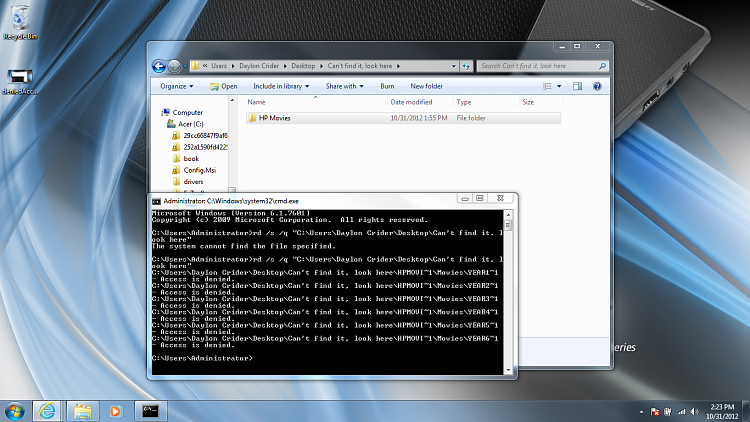Sort by the Size column header
Image resolution: width=750 pixels, height=422 pixels.
coord(541,102)
